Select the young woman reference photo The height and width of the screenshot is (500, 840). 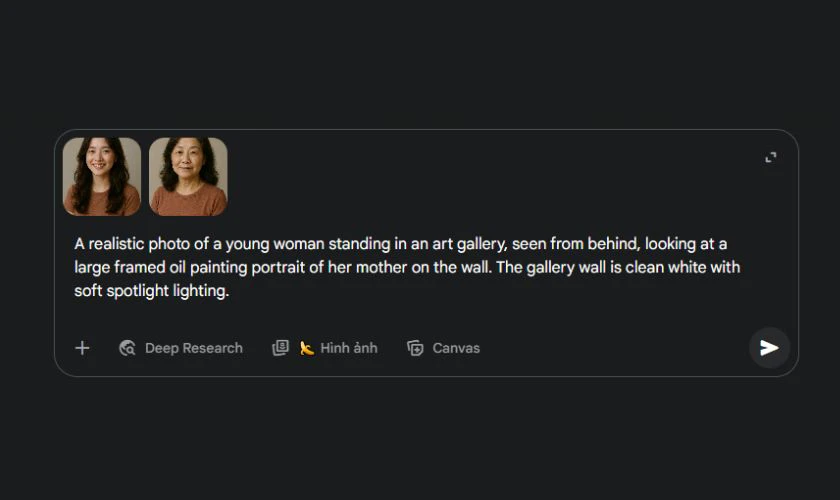(102, 177)
